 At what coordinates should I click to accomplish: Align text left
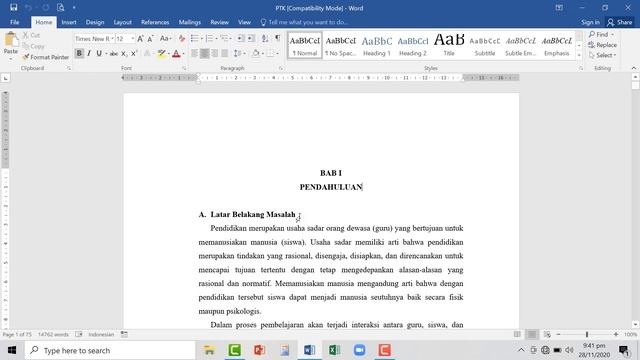click(194, 53)
